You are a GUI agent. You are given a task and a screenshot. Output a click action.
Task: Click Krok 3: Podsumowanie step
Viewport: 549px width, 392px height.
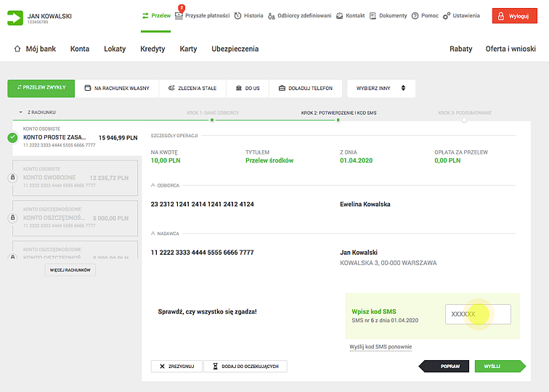[x=465, y=113]
